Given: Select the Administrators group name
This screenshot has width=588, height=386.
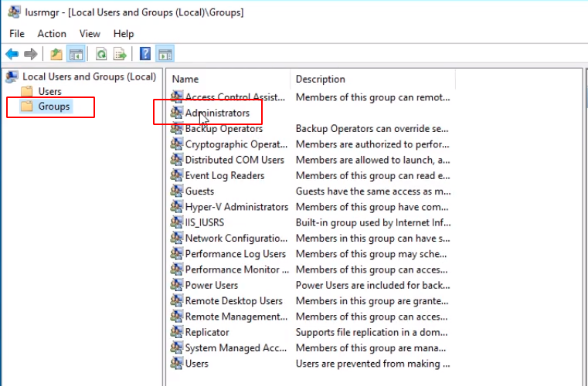Looking at the screenshot, I should (217, 113).
